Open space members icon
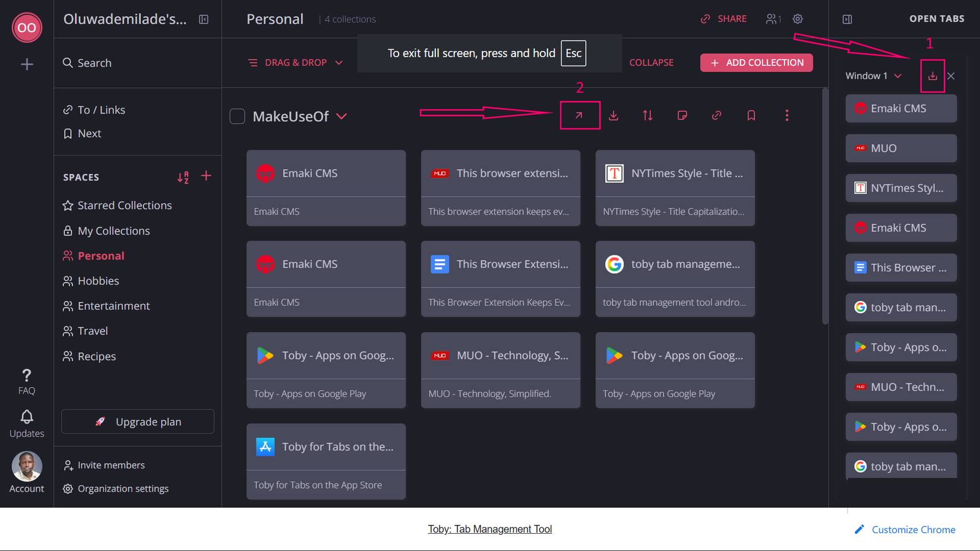The image size is (980, 551). pyautogui.click(x=773, y=19)
